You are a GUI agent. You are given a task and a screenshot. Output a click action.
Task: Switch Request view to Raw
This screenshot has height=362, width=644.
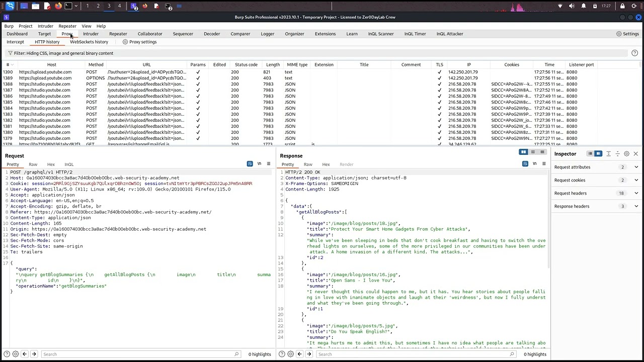tap(33, 164)
